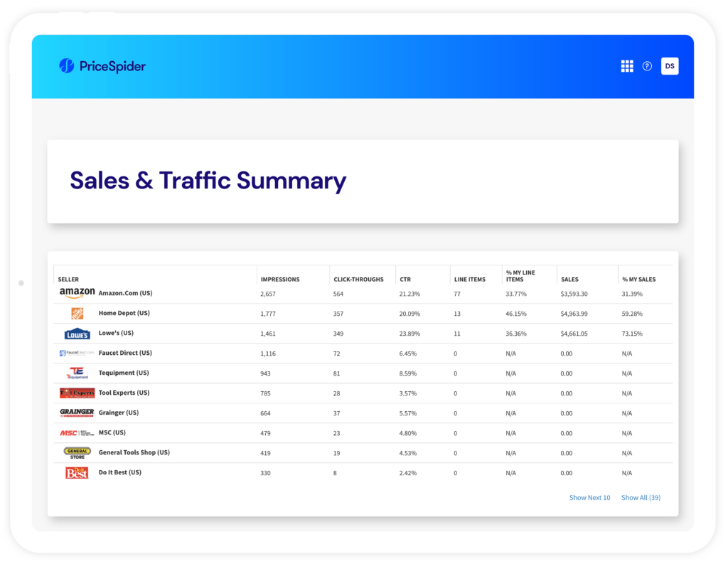Click the Grainger seller logo
The image size is (728, 569).
(77, 413)
